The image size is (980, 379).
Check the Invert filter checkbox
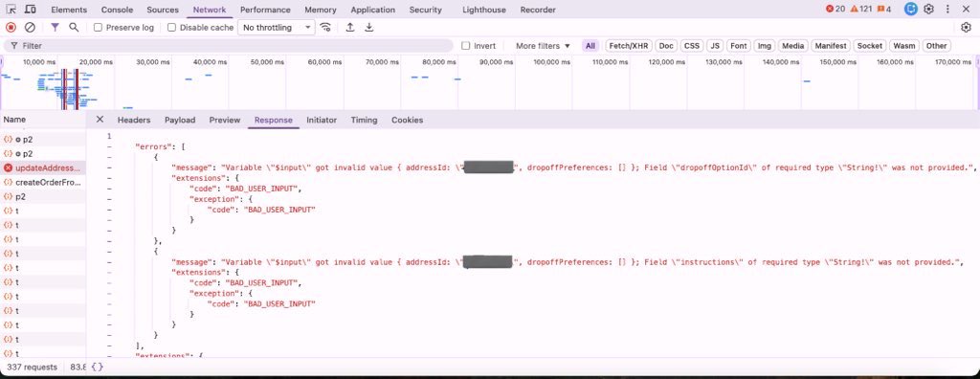[465, 46]
